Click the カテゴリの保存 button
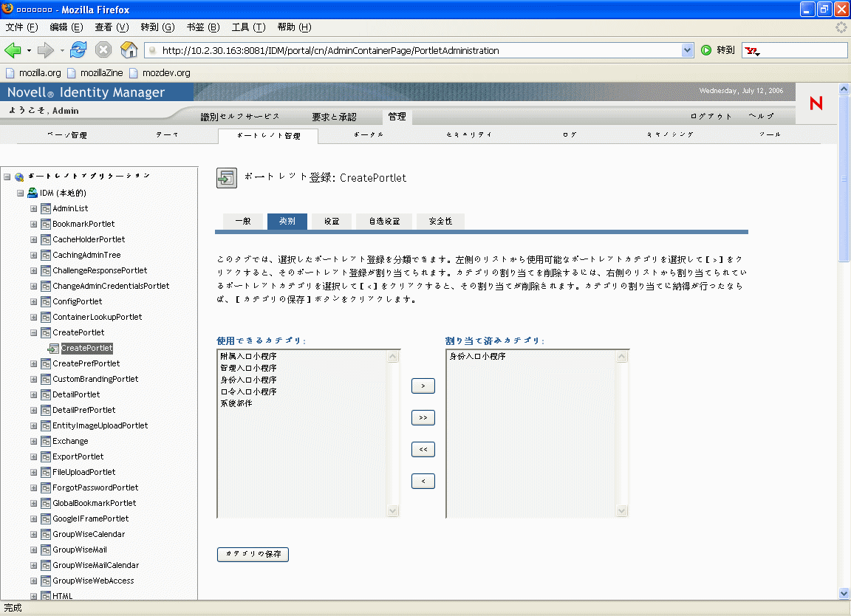Viewport: 851px width, 616px height. pyautogui.click(x=253, y=554)
